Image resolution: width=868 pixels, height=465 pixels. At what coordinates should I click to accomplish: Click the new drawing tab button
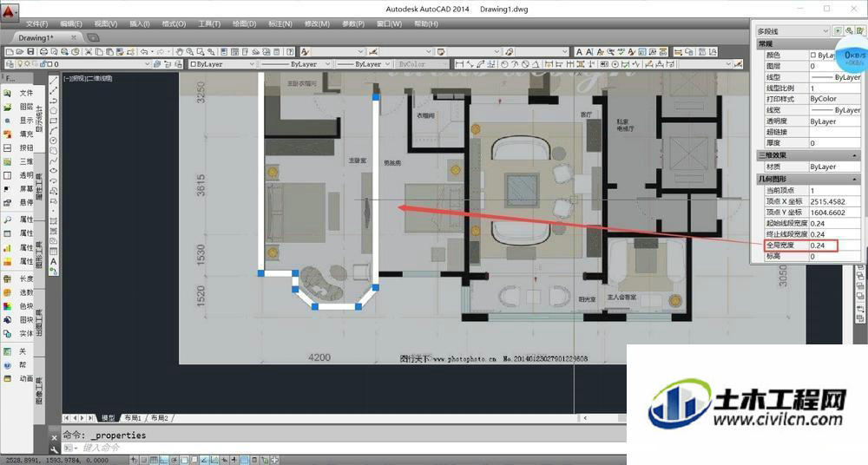point(93,37)
